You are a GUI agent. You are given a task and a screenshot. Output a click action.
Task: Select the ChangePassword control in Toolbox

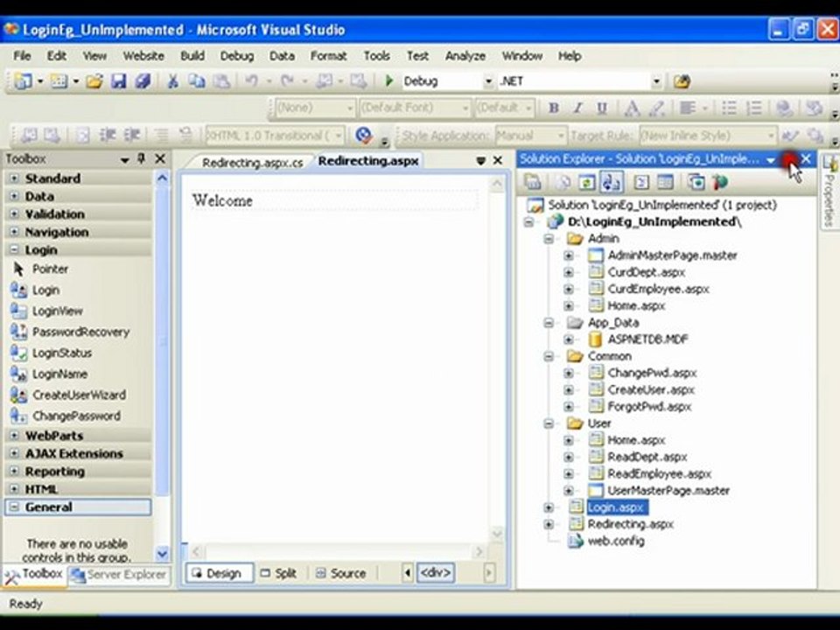point(78,416)
